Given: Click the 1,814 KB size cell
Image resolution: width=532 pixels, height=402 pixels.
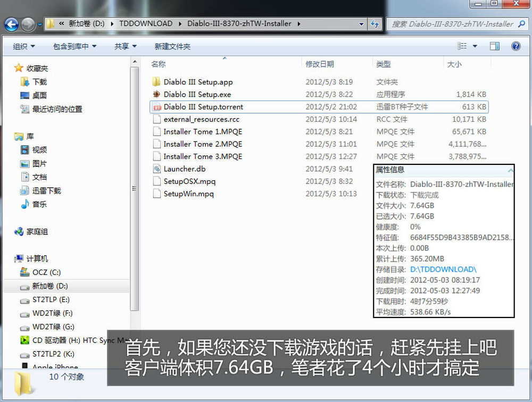Looking at the screenshot, I should [x=471, y=94].
